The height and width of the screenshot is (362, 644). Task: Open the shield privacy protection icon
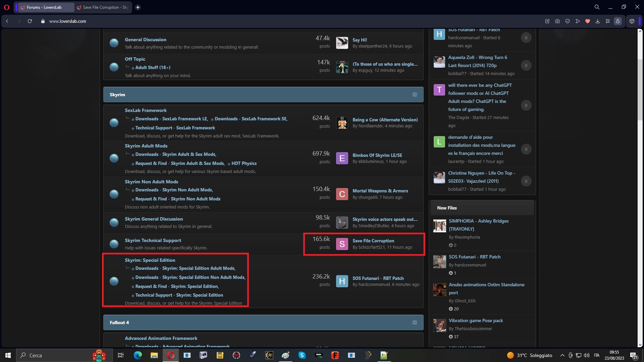click(x=567, y=21)
